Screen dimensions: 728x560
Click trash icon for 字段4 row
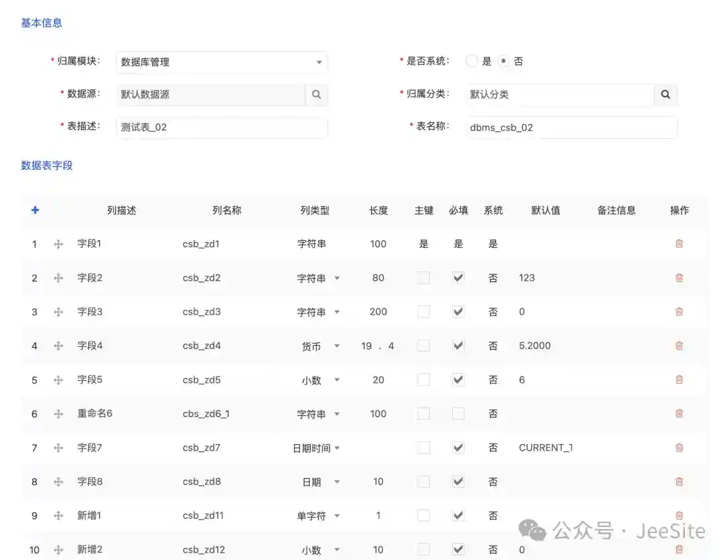(679, 346)
